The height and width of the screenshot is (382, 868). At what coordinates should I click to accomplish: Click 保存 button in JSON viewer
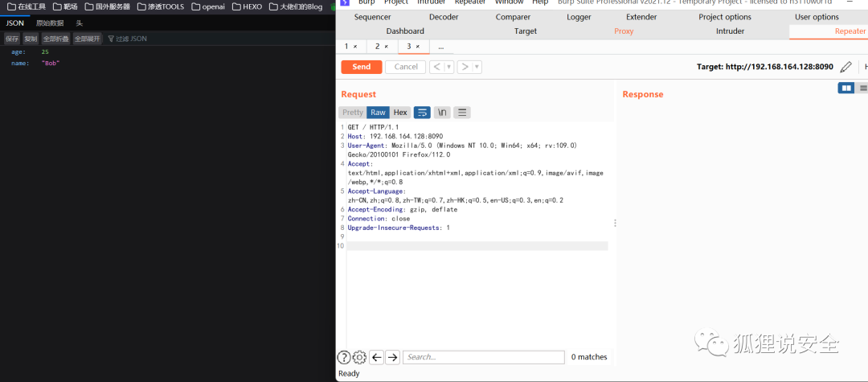(x=12, y=39)
